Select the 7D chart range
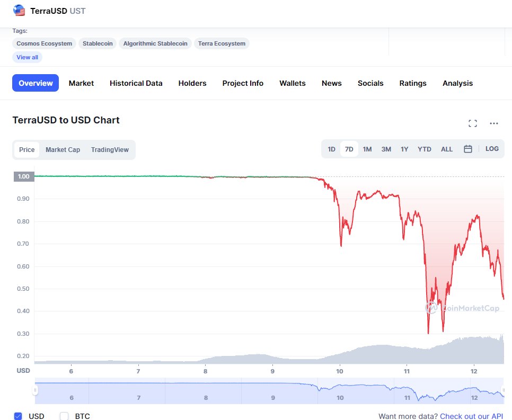This screenshot has height=420, width=512. click(349, 149)
